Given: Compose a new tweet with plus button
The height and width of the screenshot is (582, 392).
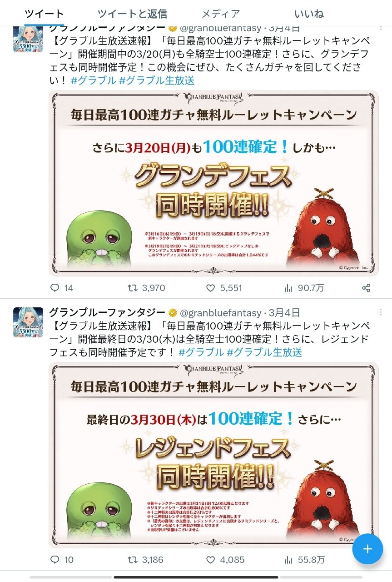Looking at the screenshot, I should (367, 549).
